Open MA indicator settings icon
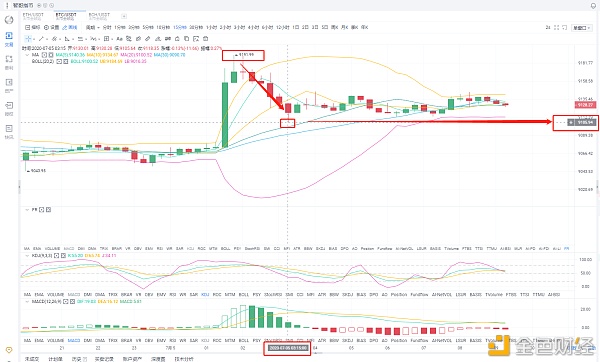The width and height of the screenshot is (600, 362). (x=44, y=55)
